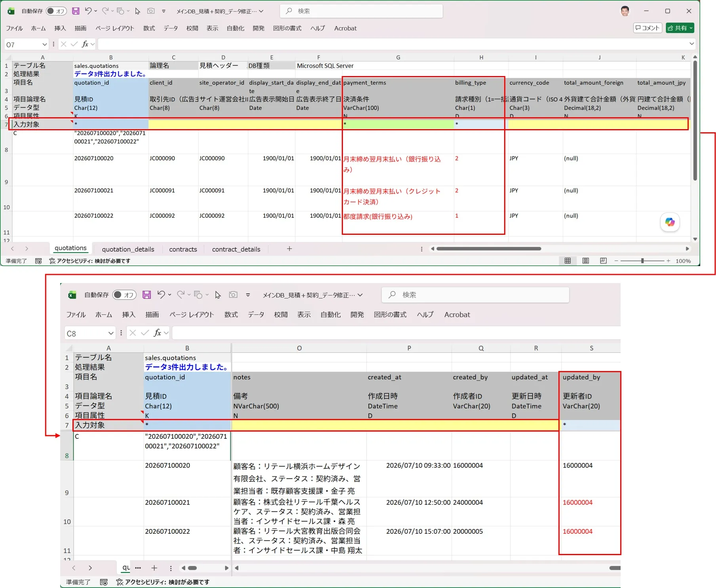This screenshot has width=716, height=588.
Task: Click the horizontal scrollbar thumb in the top window
Action: (489, 249)
